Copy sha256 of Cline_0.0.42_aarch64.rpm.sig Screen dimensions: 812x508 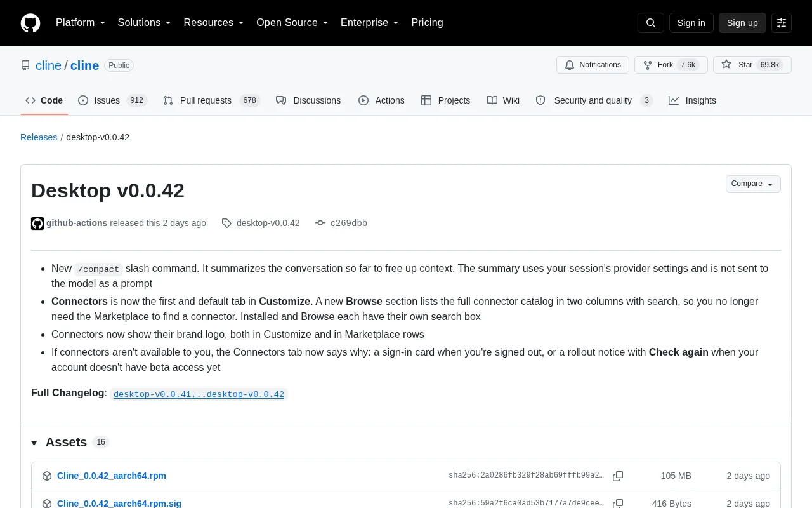tap(618, 503)
